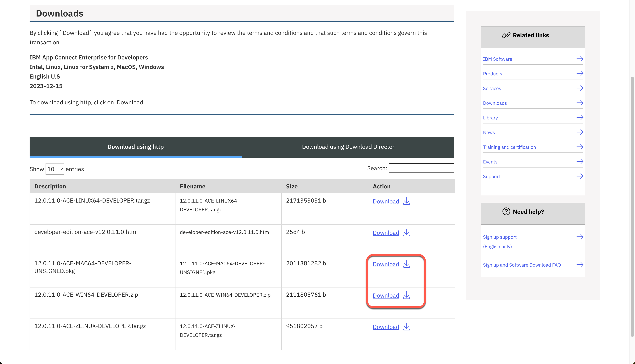Click download arrow icon for MAC64 pkg
The width and height of the screenshot is (635, 364).
[x=406, y=264]
